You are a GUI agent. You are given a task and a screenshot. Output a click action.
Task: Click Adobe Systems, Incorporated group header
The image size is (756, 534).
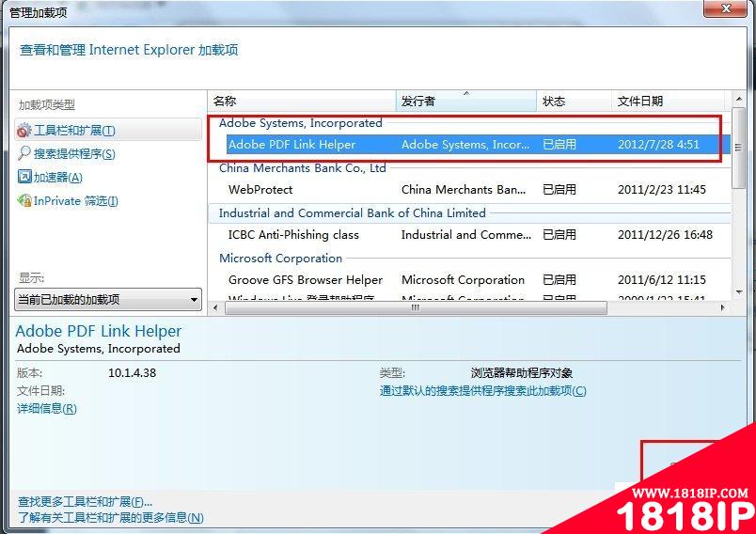tap(300, 123)
